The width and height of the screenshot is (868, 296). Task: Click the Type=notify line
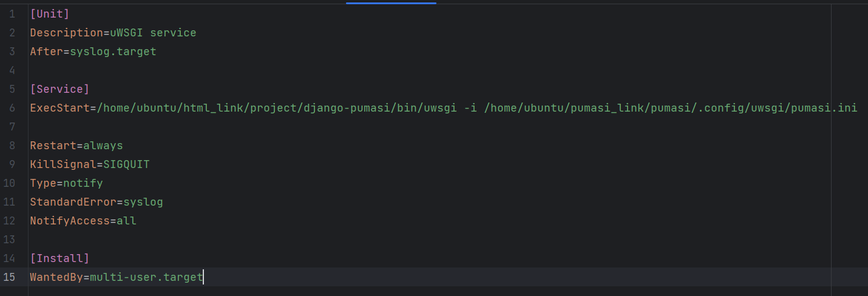pyautogui.click(x=66, y=183)
